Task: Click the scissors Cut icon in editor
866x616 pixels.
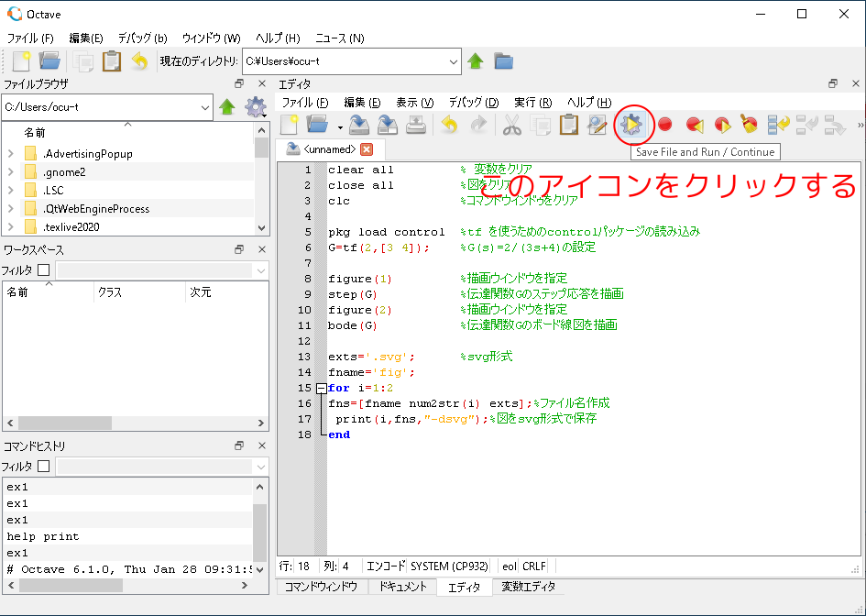Action: point(511,125)
